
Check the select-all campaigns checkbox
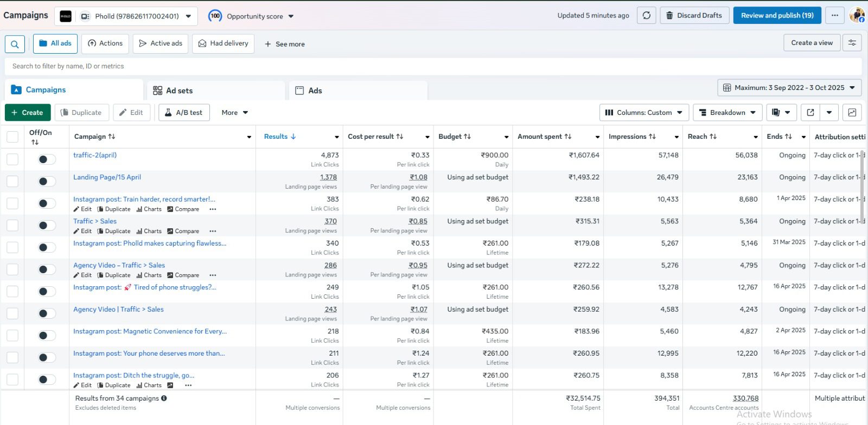point(12,137)
